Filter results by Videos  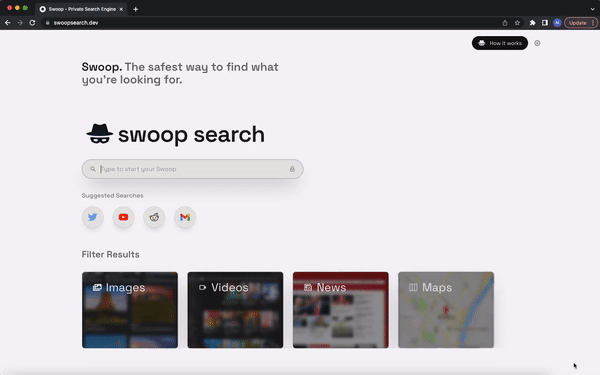[x=235, y=310]
